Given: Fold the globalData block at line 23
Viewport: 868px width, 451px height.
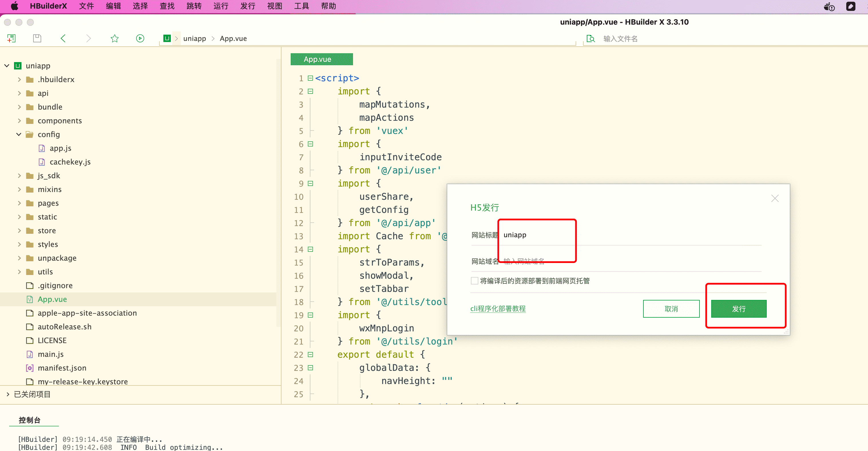Looking at the screenshot, I should tap(310, 368).
